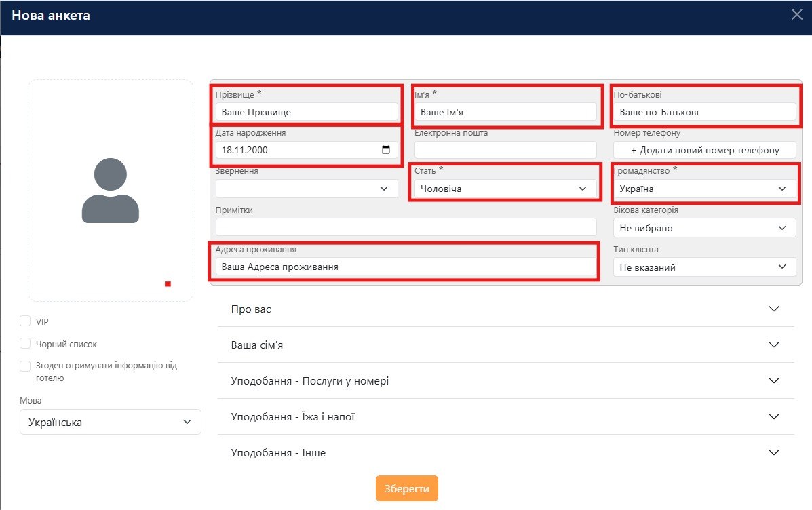Check Згоден отримувати інформацію від готелю
This screenshot has height=510, width=812.
pyautogui.click(x=25, y=366)
